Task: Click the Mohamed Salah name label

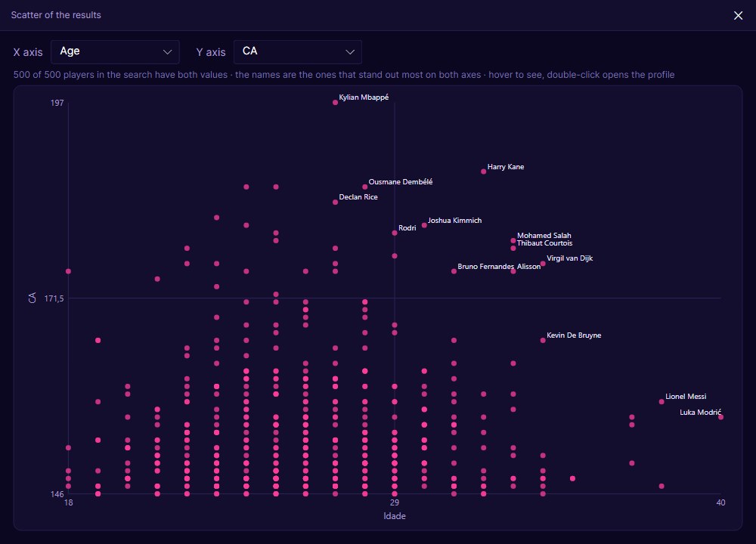Action: (544, 235)
